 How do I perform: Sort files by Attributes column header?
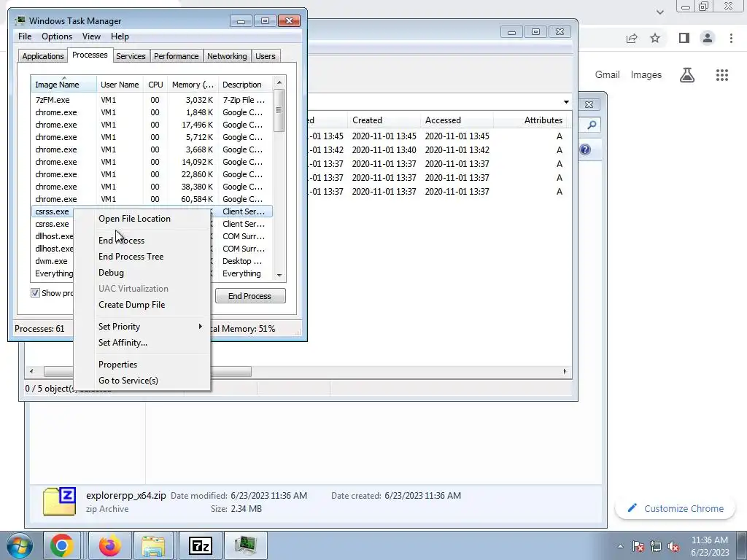(530, 120)
